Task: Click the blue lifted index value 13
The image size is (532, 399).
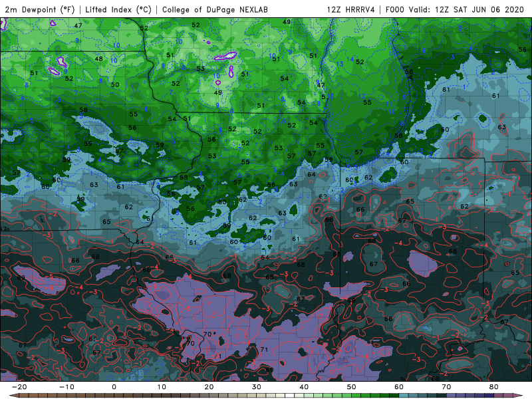Action: click(x=340, y=64)
